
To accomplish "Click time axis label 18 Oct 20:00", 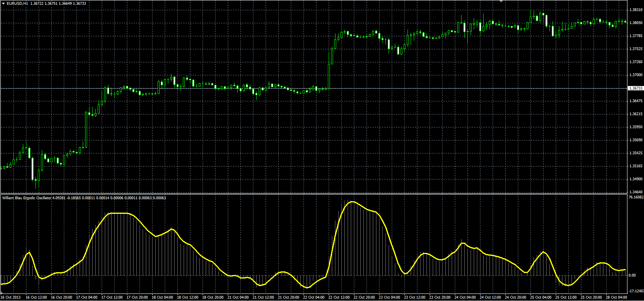I will pos(213,297).
